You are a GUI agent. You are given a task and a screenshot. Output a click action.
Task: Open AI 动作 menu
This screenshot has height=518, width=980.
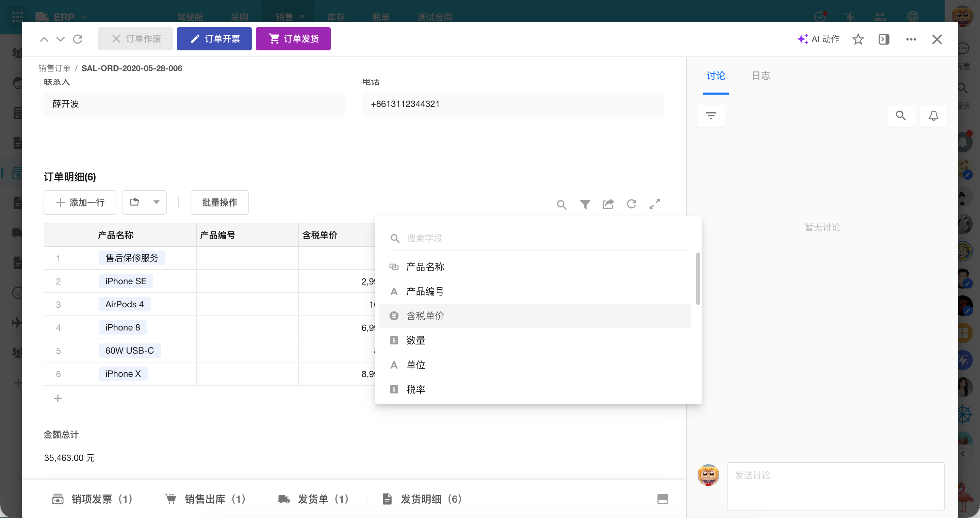tap(818, 39)
